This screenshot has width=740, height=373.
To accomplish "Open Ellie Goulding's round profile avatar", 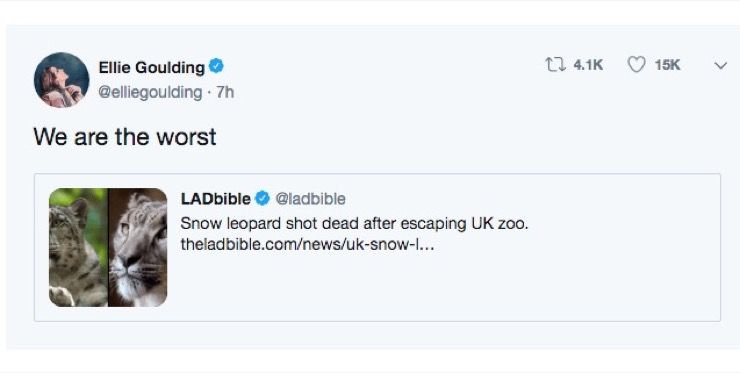I will tap(61, 80).
